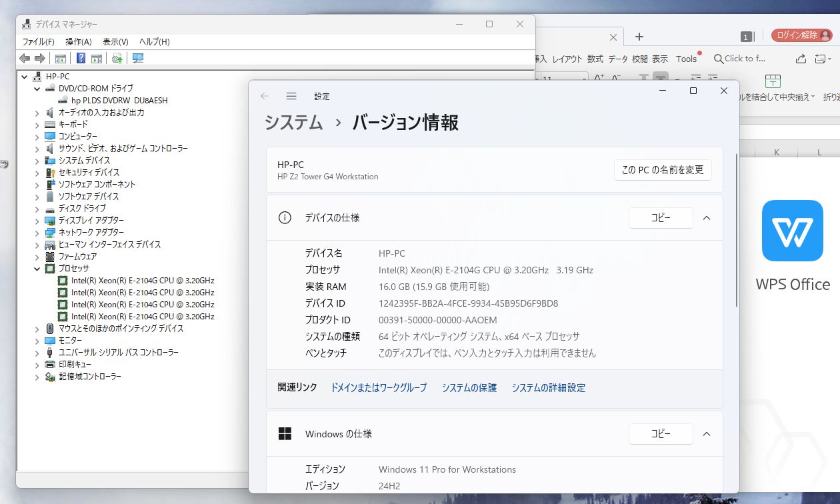Open Help via the blue question mark icon
The height and width of the screenshot is (504, 840).
pos(81,58)
